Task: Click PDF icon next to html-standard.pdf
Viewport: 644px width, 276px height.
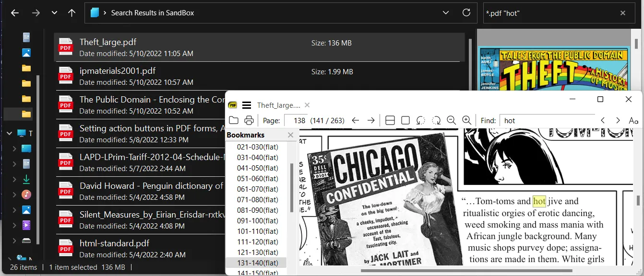Action: (x=65, y=249)
